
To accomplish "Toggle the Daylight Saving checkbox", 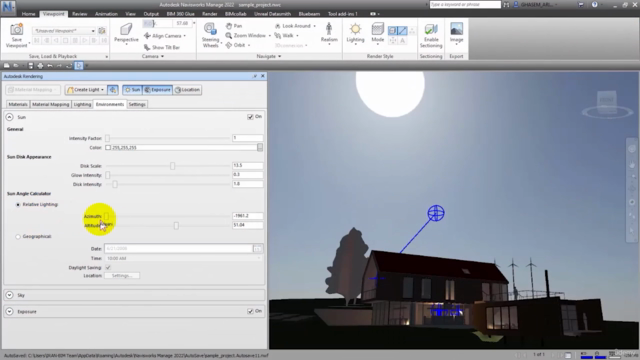I will 108,267.
